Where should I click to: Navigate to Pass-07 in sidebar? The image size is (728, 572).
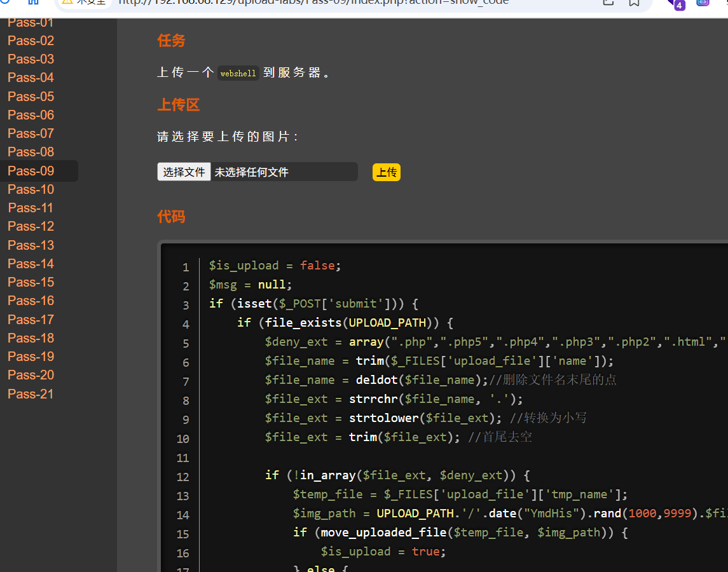coord(31,133)
